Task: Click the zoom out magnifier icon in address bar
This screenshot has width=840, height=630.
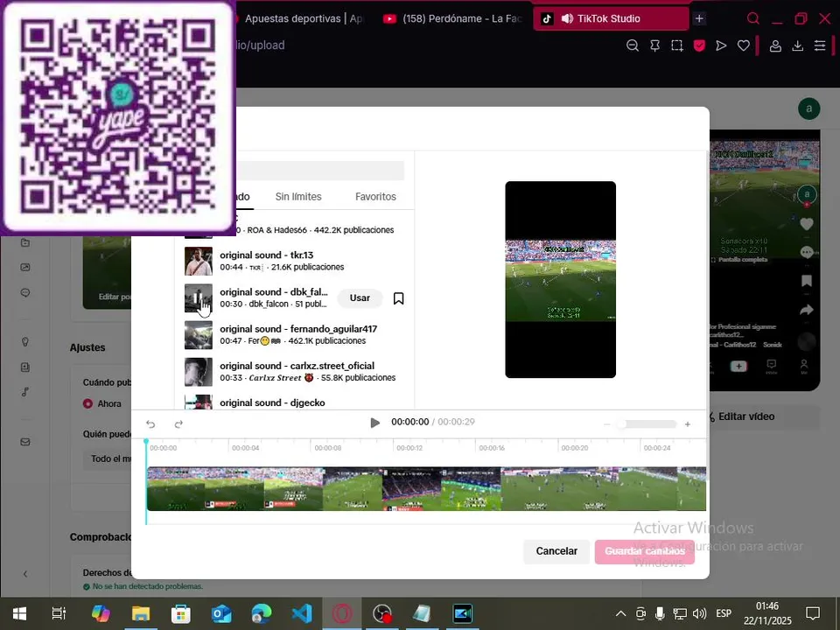Action: tap(632, 45)
